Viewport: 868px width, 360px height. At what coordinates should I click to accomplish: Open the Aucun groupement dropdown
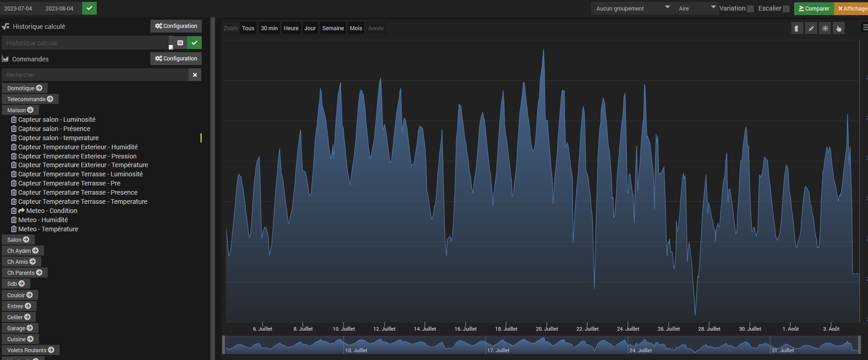[x=632, y=8]
